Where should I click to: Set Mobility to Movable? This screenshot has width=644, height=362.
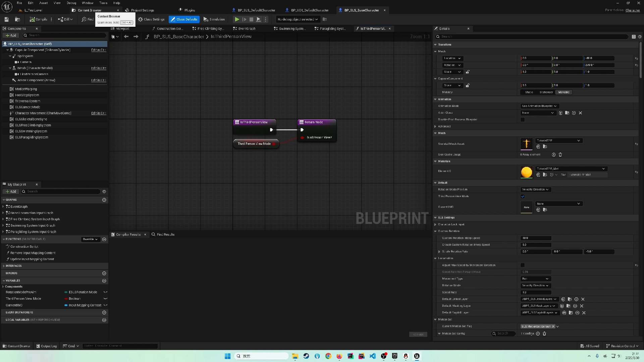(564, 92)
